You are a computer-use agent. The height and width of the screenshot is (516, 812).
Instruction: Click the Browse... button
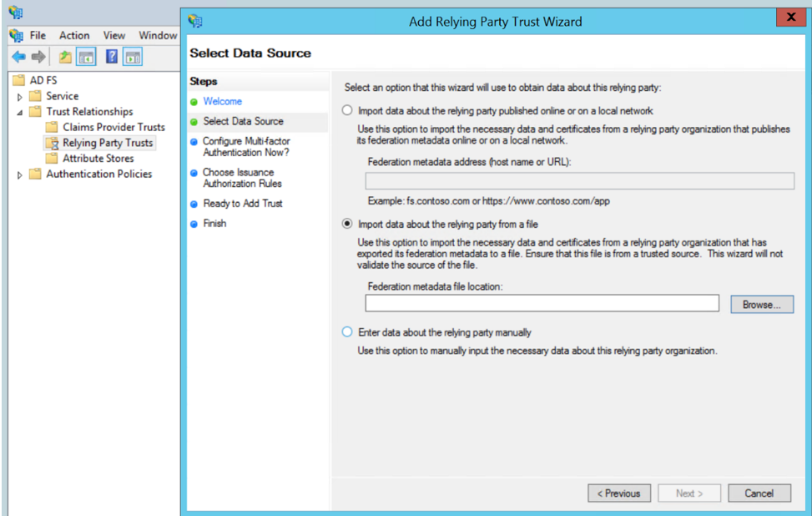761,305
